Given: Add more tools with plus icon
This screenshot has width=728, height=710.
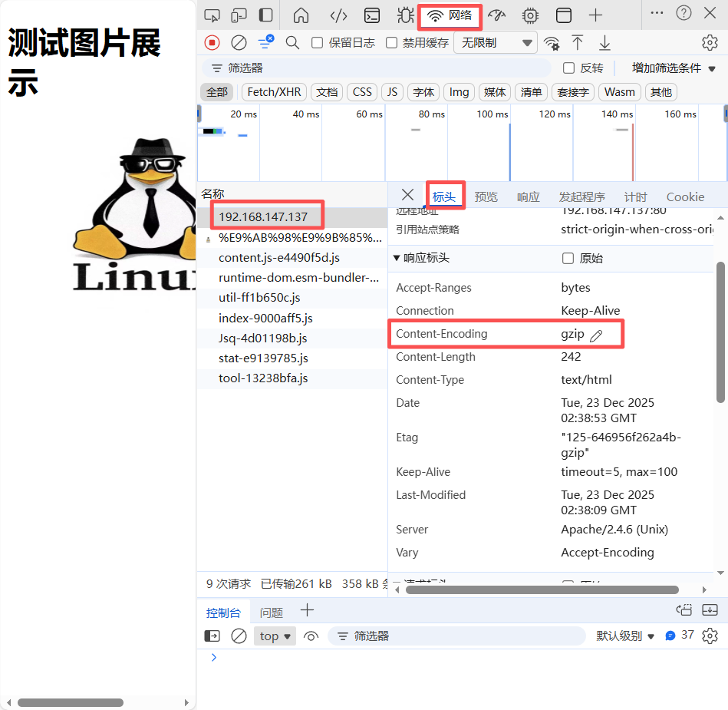Looking at the screenshot, I should (595, 15).
